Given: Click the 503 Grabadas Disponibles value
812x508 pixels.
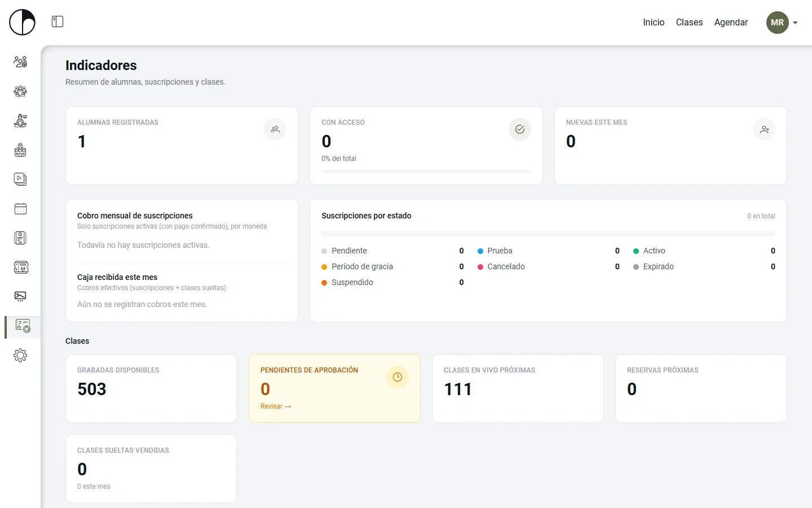Looking at the screenshot, I should [92, 389].
